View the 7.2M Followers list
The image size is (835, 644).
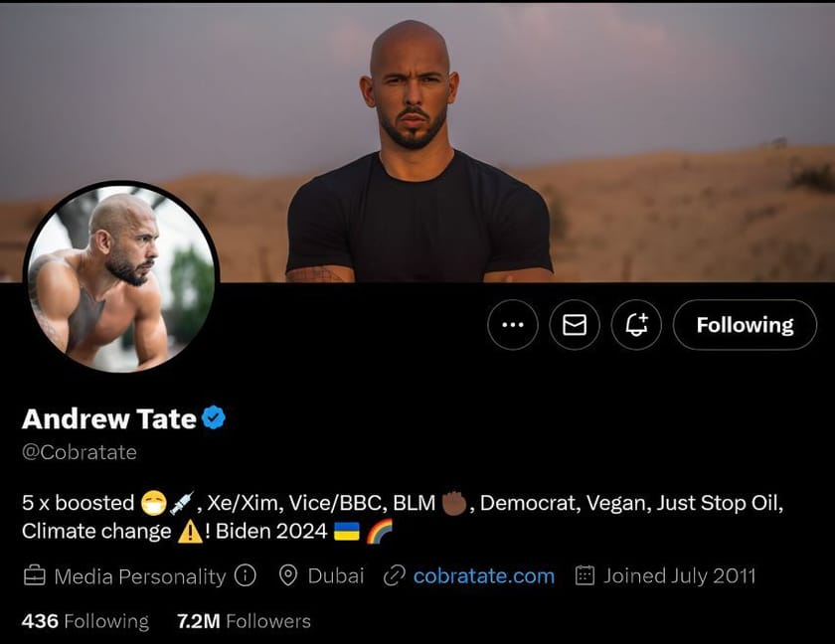pyautogui.click(x=244, y=621)
